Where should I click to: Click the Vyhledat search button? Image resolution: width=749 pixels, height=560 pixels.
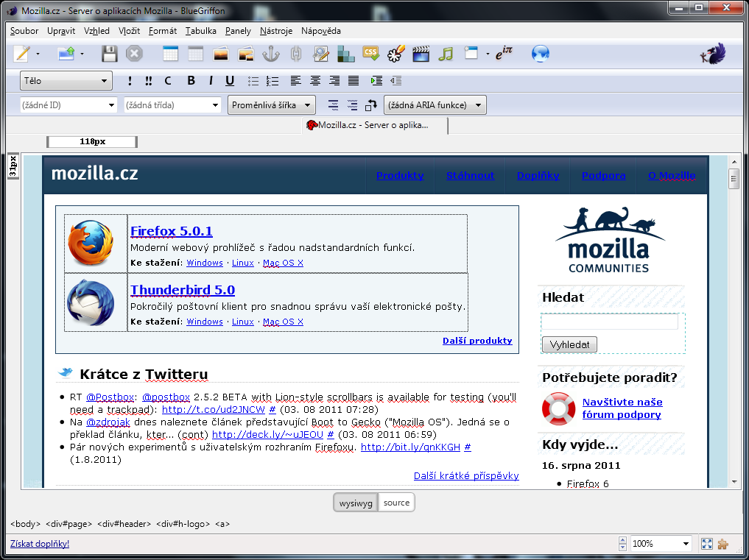click(569, 344)
